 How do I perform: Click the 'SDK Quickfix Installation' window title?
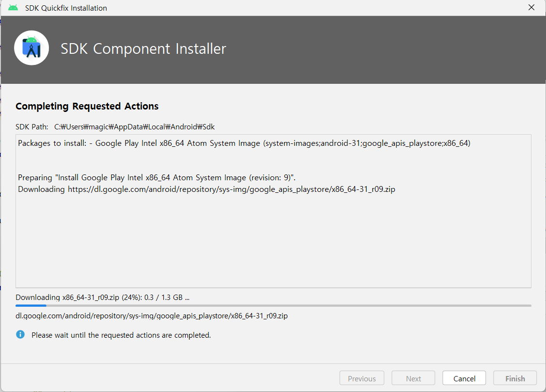coord(66,8)
